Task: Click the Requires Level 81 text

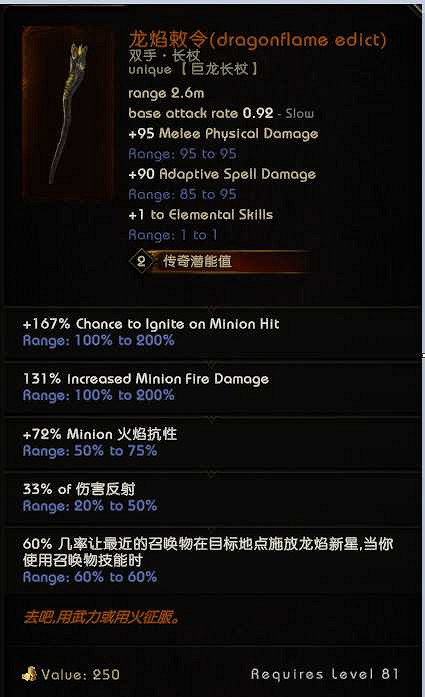Action: (325, 674)
